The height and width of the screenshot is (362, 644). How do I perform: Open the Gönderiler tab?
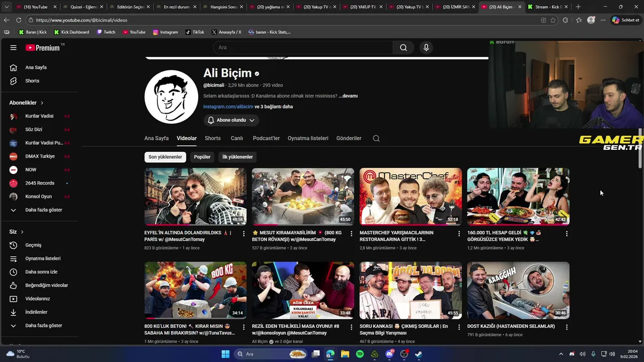pos(349,138)
